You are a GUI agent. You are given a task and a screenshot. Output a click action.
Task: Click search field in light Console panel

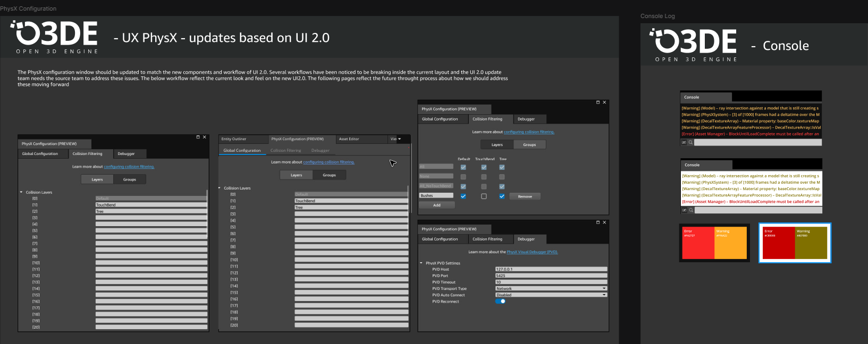point(759,210)
